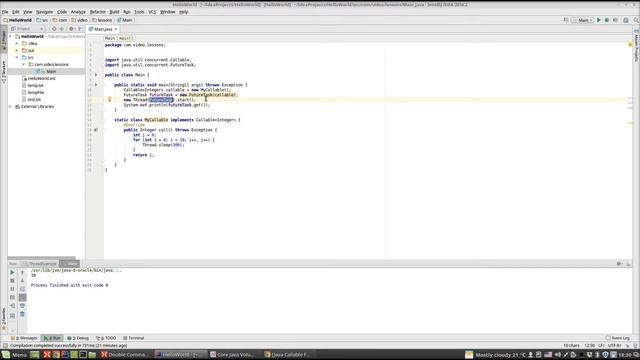This screenshot has height=360, width=640.
Task: Click the green Run button in top toolbar
Action: (x=599, y=20)
